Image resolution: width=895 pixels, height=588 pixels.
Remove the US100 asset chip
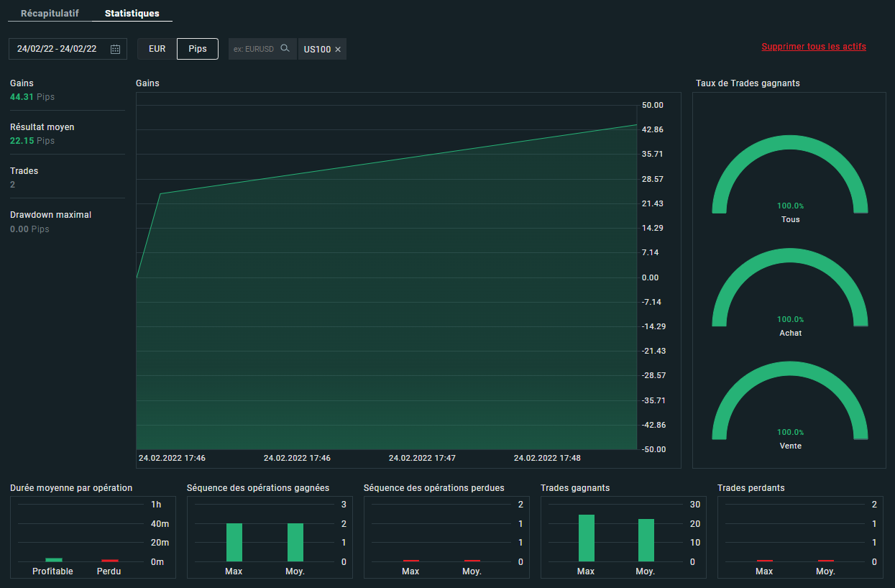pos(338,50)
